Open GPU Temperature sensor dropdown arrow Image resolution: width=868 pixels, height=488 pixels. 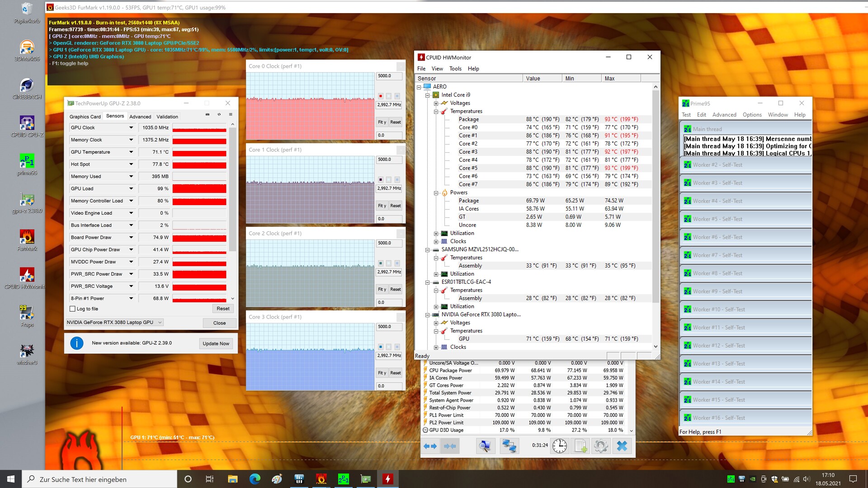(x=131, y=152)
